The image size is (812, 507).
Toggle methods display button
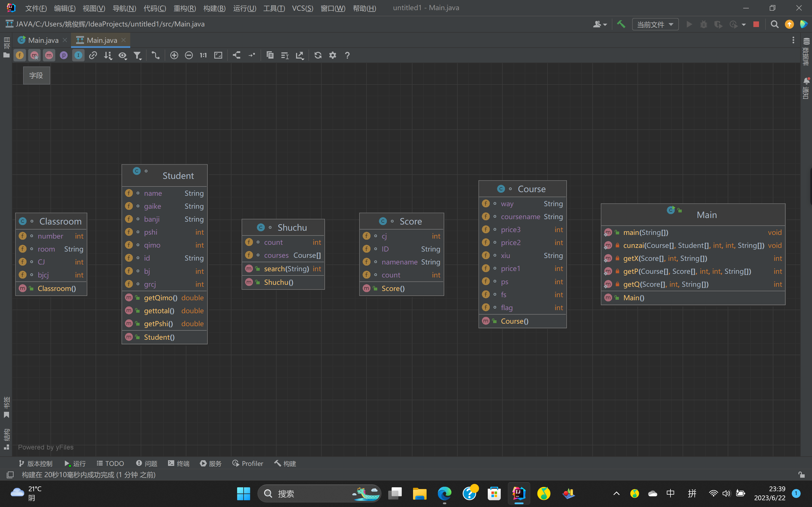tap(49, 55)
